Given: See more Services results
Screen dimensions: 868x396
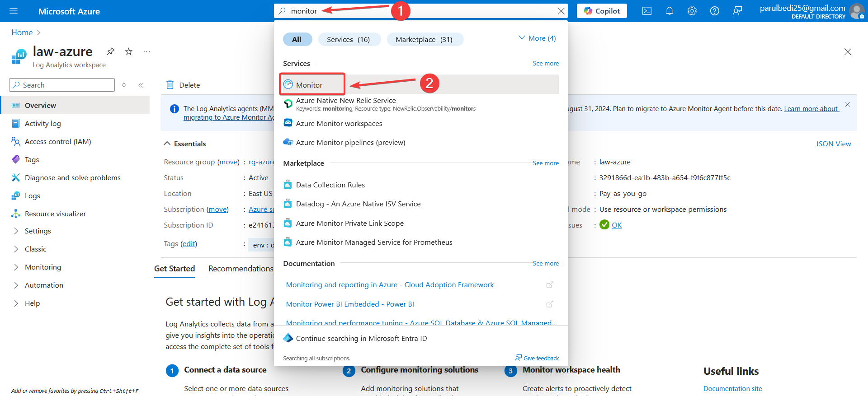Looking at the screenshot, I should pyautogui.click(x=546, y=63).
